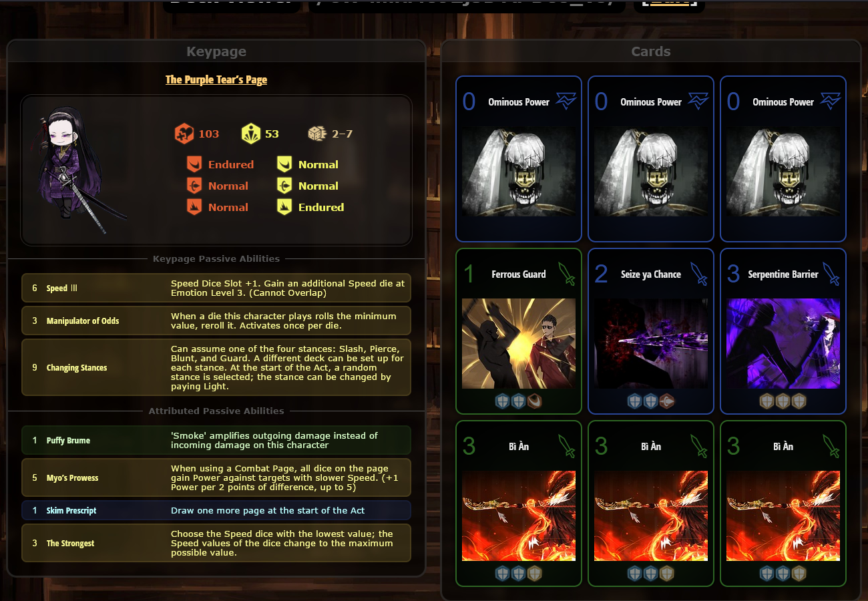Viewport: 868px width, 601px height.
Task: Click the ranged icon on first Ominous Power card
Action: 566,102
